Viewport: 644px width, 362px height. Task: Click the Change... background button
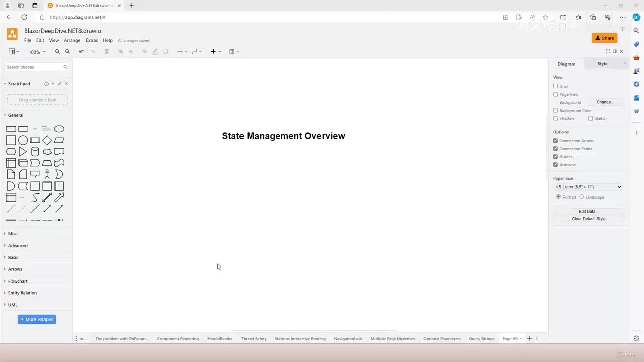(604, 102)
